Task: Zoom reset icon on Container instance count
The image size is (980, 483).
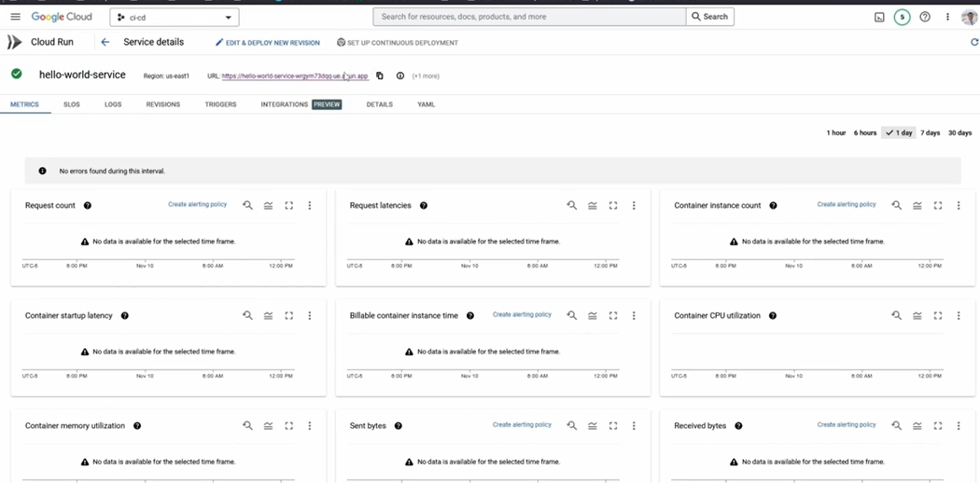Action: click(896, 205)
